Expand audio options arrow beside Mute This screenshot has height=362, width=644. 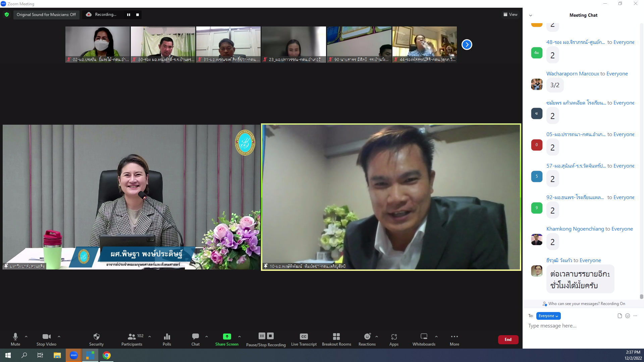26,337
